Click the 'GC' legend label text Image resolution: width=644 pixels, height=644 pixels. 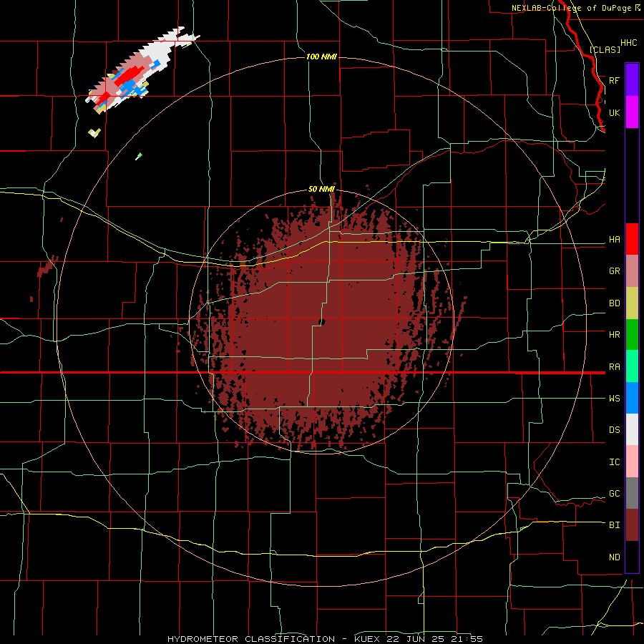point(615,494)
